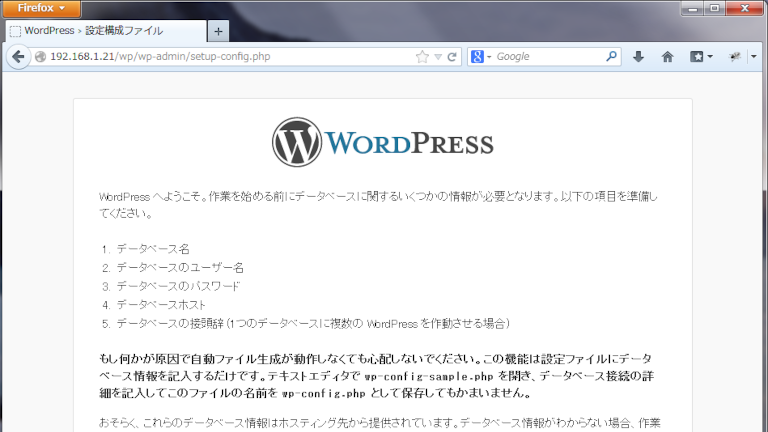Open the Downloads panel arrow icon

click(638, 57)
